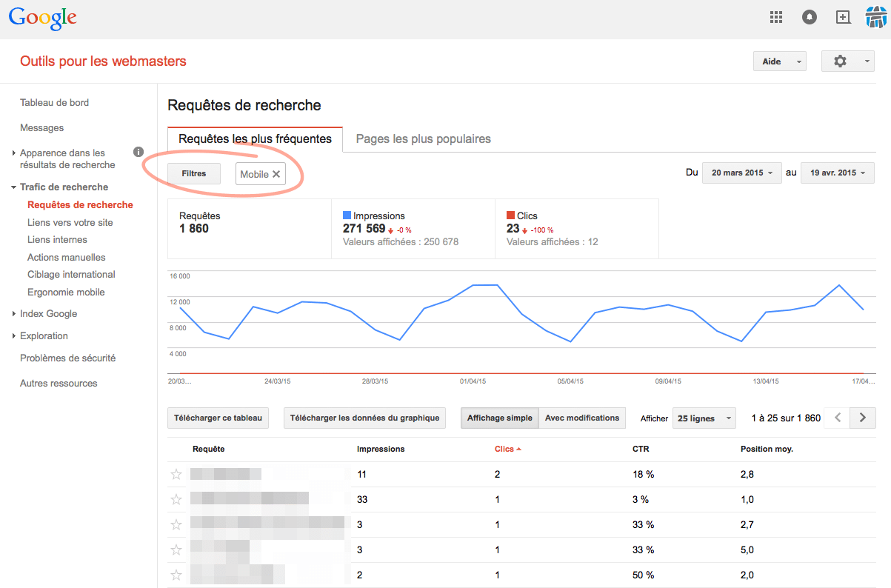Image resolution: width=891 pixels, height=588 pixels.
Task: Switch to Pages les plus populaires tab
Action: coord(423,139)
